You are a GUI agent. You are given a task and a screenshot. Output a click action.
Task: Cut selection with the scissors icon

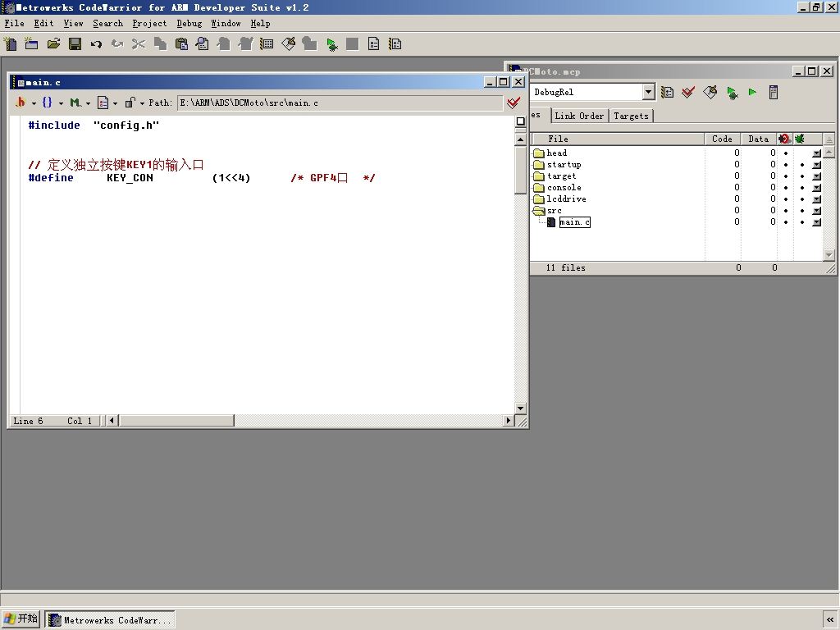[139, 44]
